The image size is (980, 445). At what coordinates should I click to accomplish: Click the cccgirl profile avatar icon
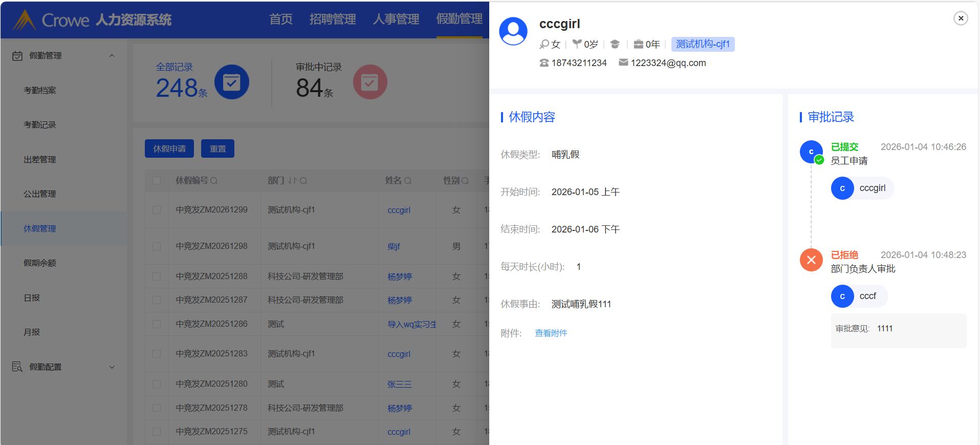(x=513, y=32)
